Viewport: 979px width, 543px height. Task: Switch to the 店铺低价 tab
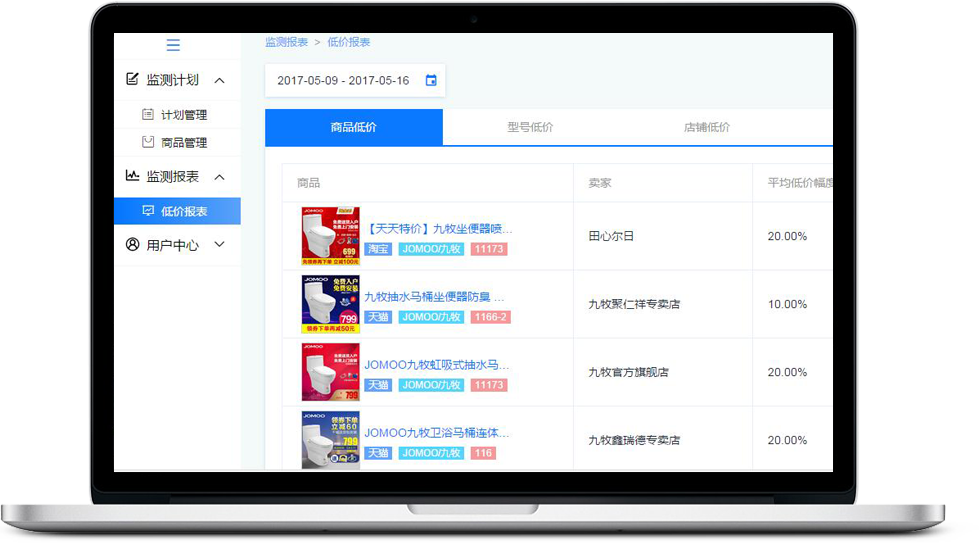706,127
